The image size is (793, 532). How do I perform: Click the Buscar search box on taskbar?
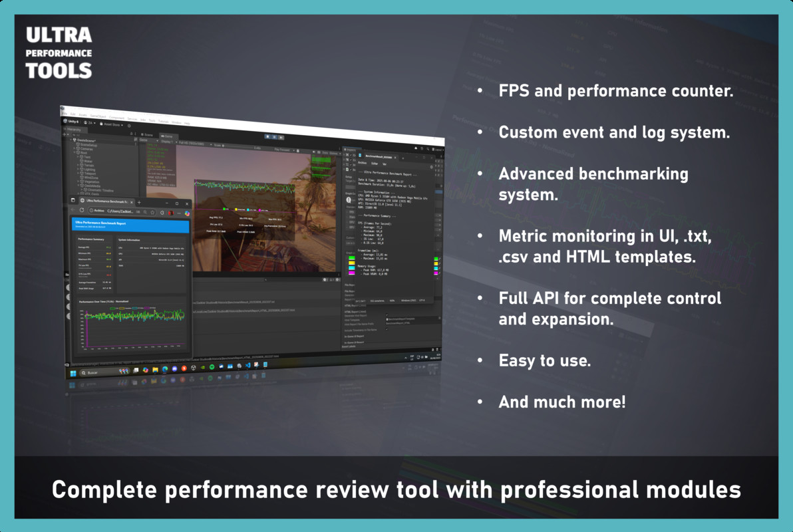coord(104,372)
